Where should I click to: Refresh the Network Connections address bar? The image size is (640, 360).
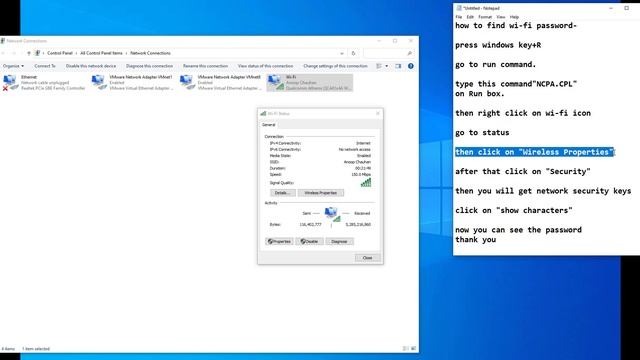pos(353,53)
